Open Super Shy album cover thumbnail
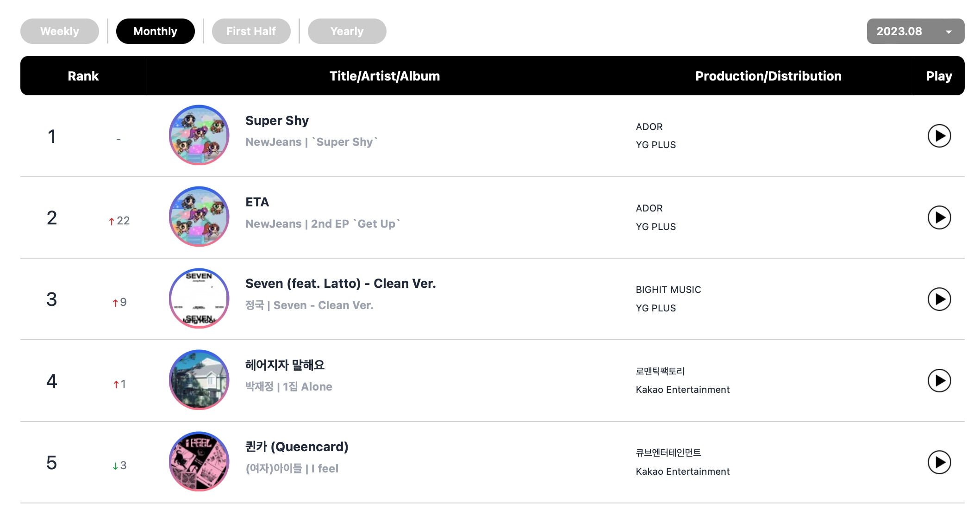The width and height of the screenshot is (980, 509). [x=199, y=135]
